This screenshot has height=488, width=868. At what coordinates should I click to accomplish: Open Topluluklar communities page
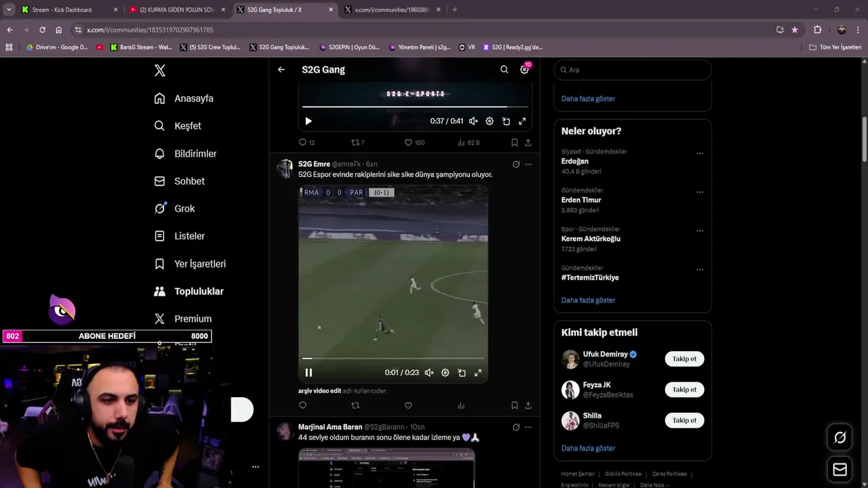[x=189, y=291]
